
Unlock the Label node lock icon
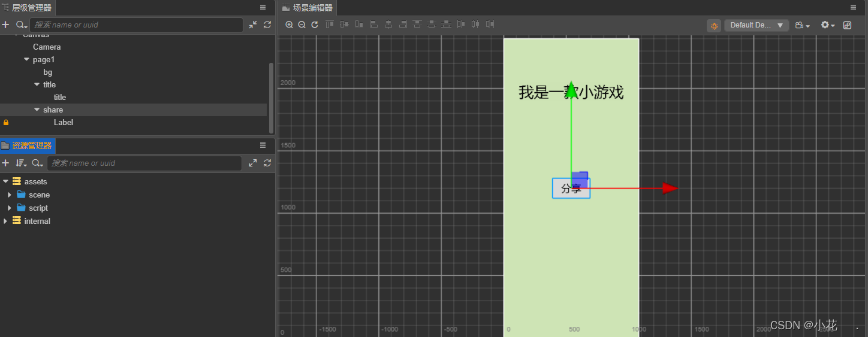pos(6,122)
